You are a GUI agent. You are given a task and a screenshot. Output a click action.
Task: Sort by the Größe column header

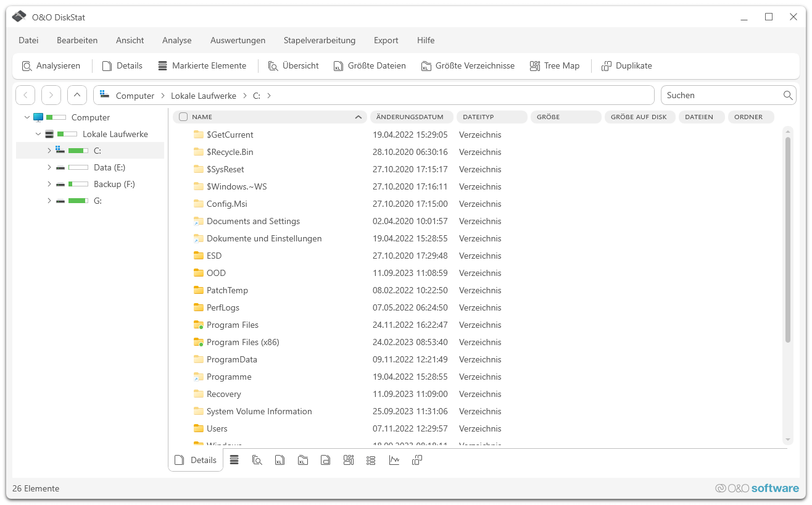tap(566, 117)
